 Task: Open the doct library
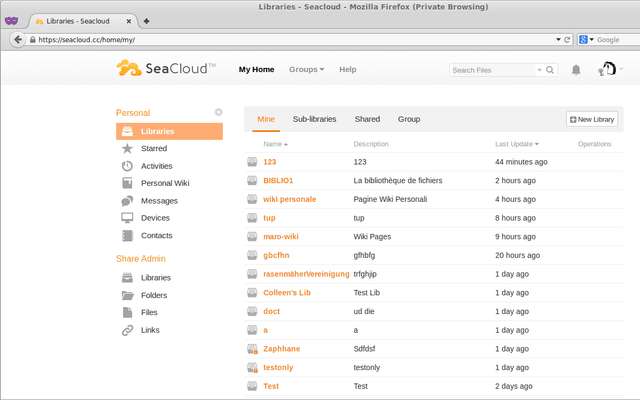[271, 311]
